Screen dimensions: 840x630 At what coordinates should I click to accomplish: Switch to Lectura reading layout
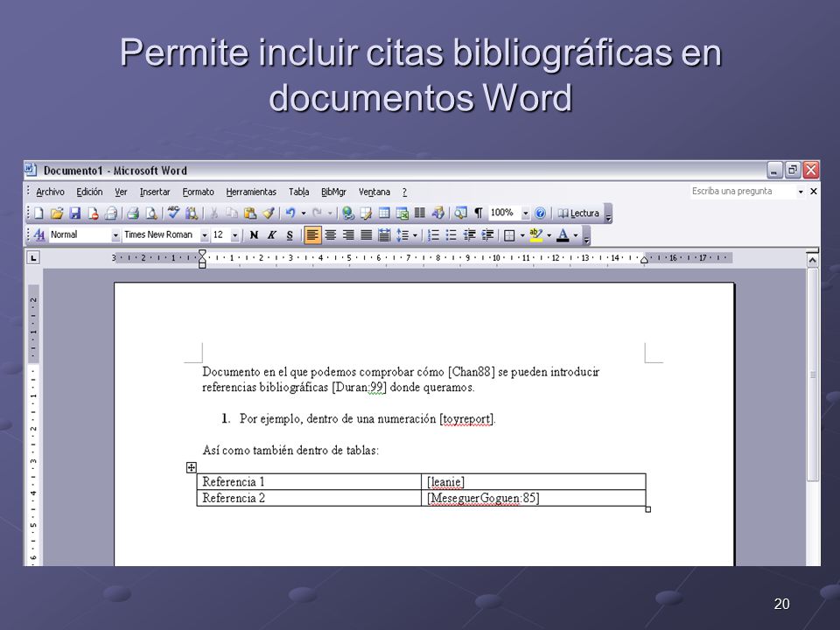click(578, 213)
